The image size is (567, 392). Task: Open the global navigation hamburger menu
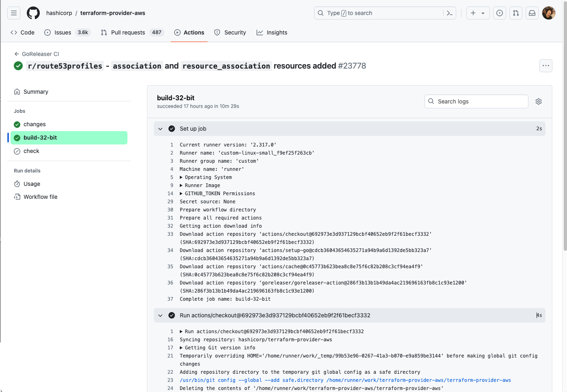click(x=13, y=13)
